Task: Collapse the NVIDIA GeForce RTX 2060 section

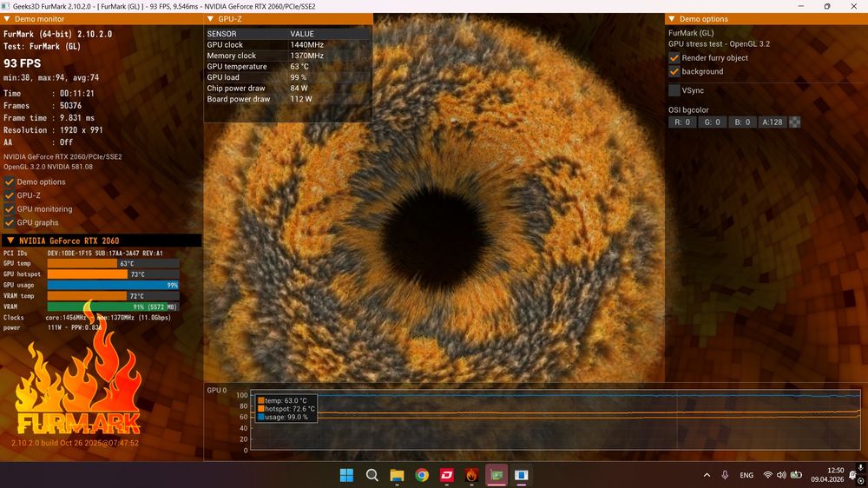Action: [x=10, y=241]
